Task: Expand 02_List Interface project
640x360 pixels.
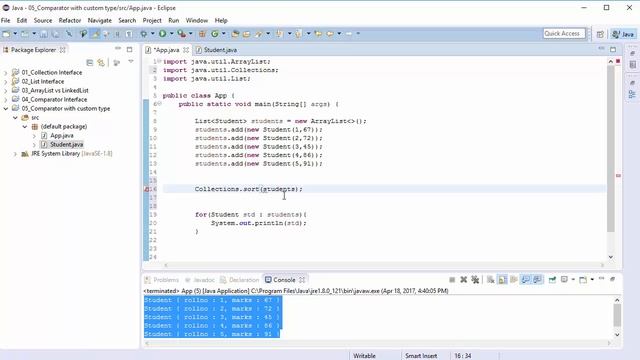Action: [x=6, y=82]
